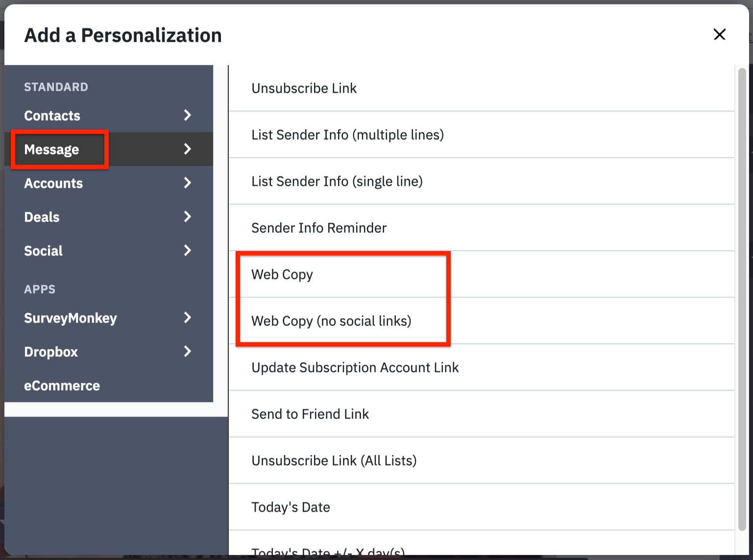Viewport: 753px width, 560px height.
Task: Select the Accounts sidebar entry
Action: [x=53, y=183]
